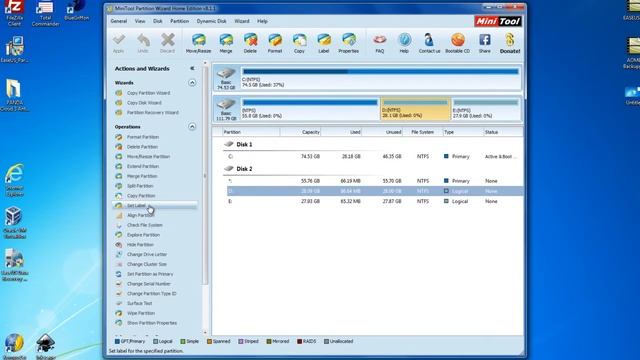Click the Help toolbar icon

point(404,43)
